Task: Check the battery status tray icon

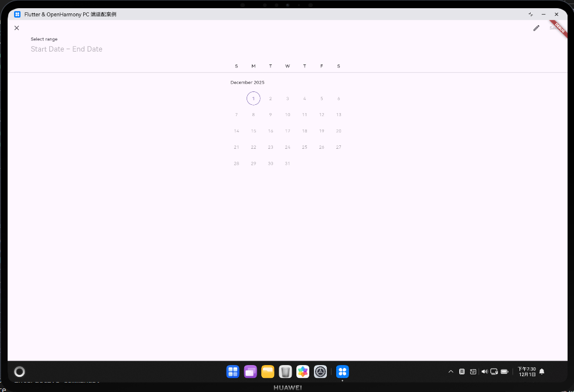Action: (x=504, y=371)
